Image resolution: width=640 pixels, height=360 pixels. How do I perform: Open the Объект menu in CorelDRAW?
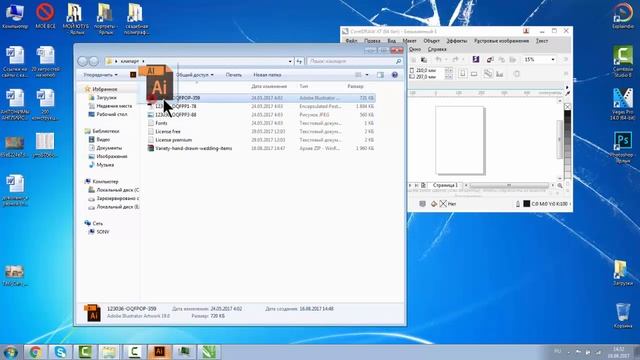click(x=431, y=41)
